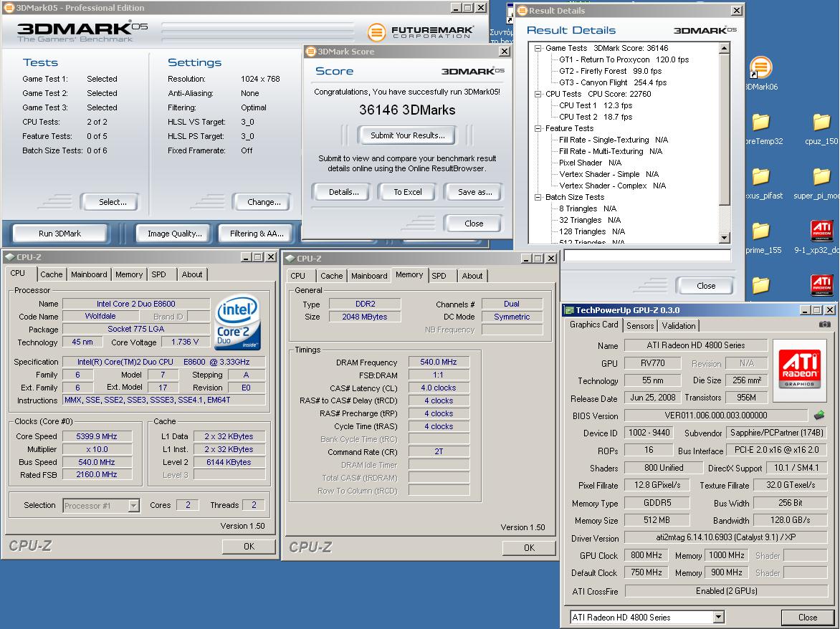This screenshot has height=629, width=840.
Task: Collapse the Feature Tests tree node
Action: point(538,128)
